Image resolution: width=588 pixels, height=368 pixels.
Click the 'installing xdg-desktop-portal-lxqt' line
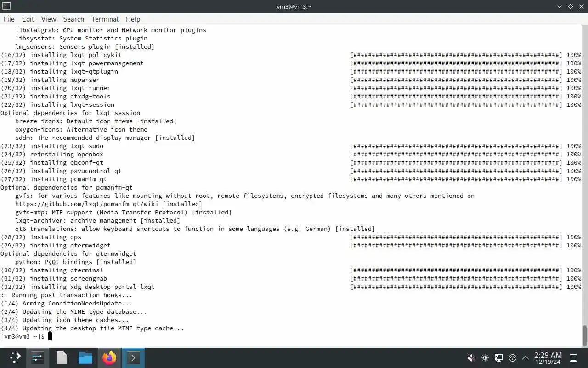pos(78,287)
